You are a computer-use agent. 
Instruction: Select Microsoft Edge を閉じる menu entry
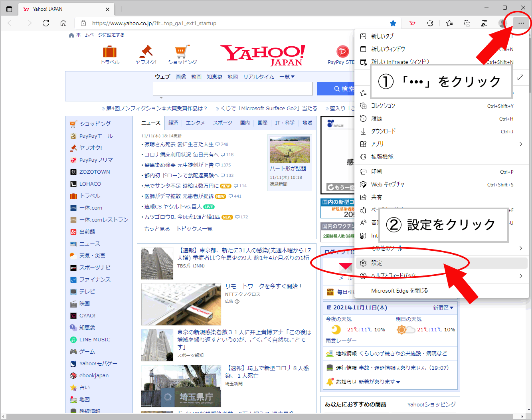pos(441,291)
